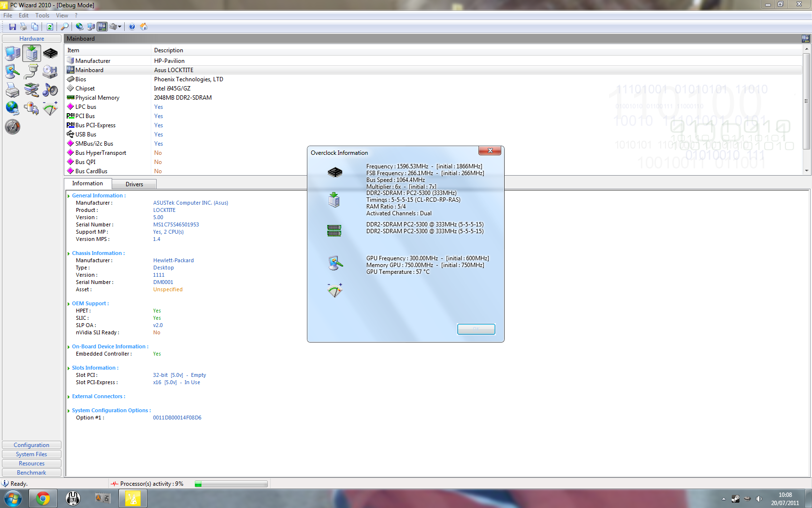Open the Tools menu
The width and height of the screenshot is (812, 508).
coord(43,15)
